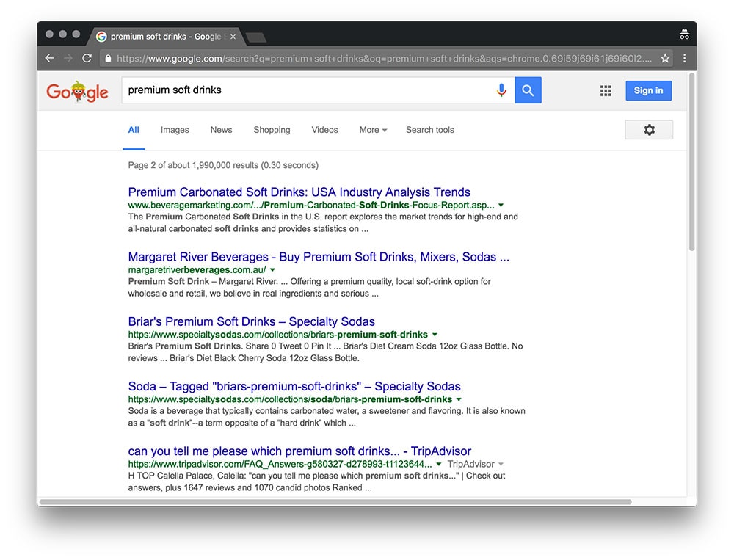Click the www.beveragemarketing.com green URL text

(x=310, y=205)
